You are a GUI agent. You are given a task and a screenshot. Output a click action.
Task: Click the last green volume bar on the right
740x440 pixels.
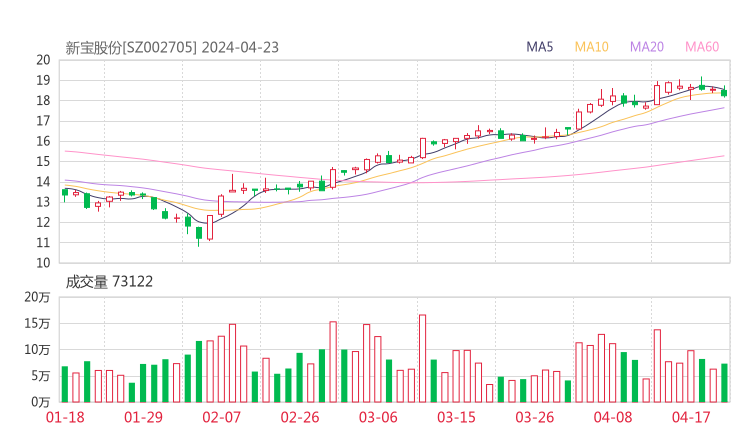tap(724, 383)
